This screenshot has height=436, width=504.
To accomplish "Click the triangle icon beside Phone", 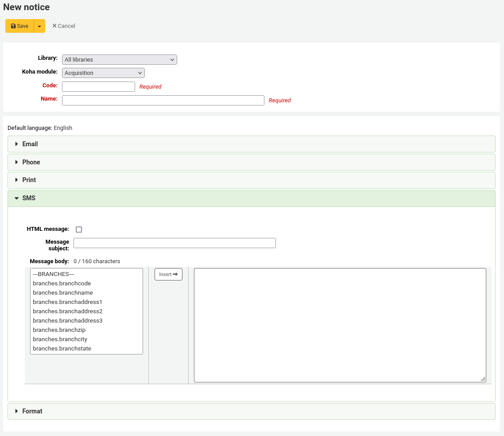I will pos(17,162).
